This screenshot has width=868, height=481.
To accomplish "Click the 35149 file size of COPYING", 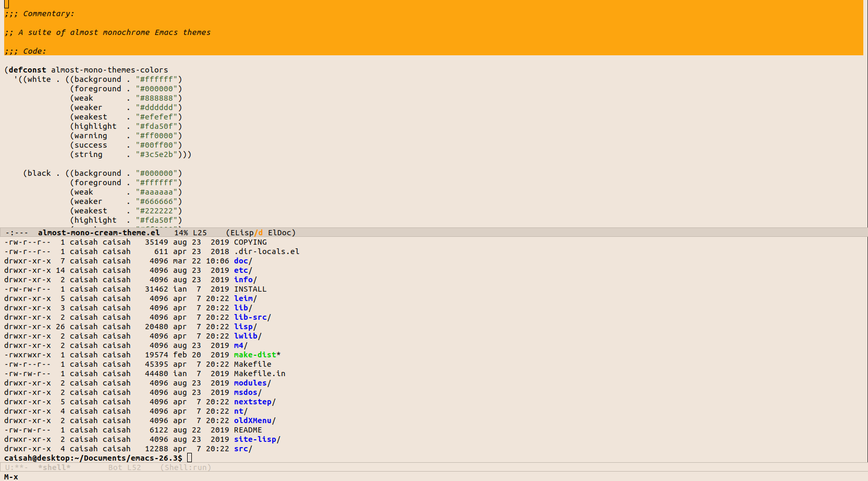I will (x=156, y=242).
